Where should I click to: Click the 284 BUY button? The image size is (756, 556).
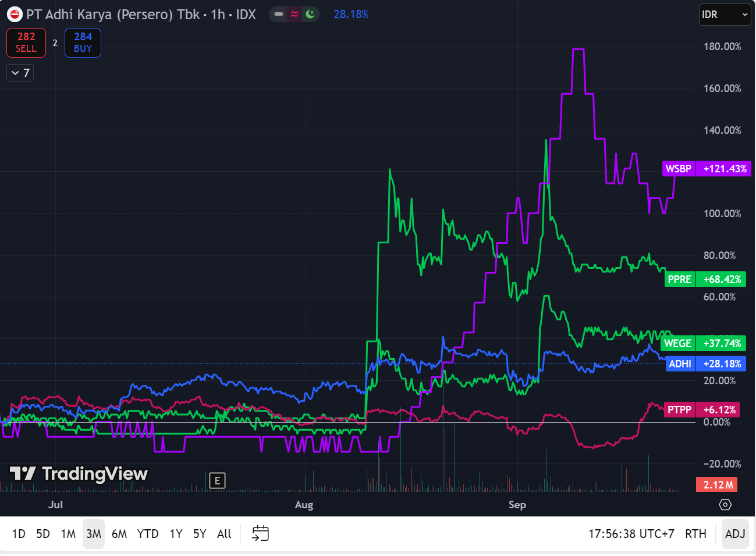(x=83, y=43)
